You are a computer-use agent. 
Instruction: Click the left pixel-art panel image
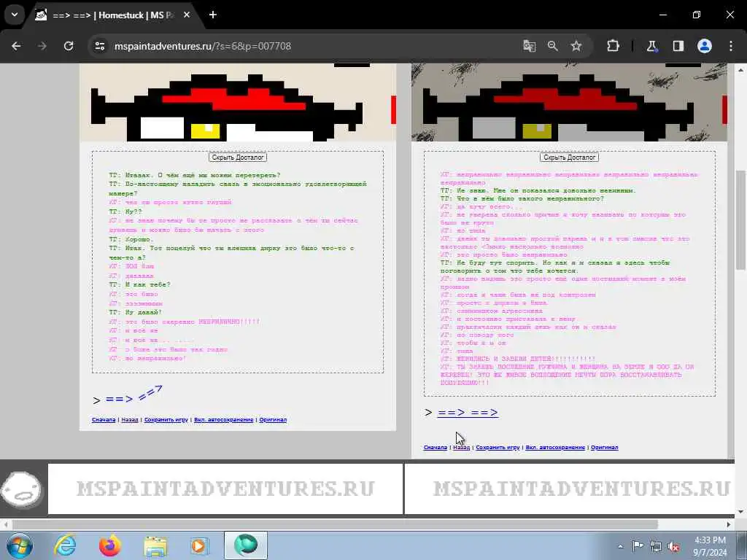point(238,102)
